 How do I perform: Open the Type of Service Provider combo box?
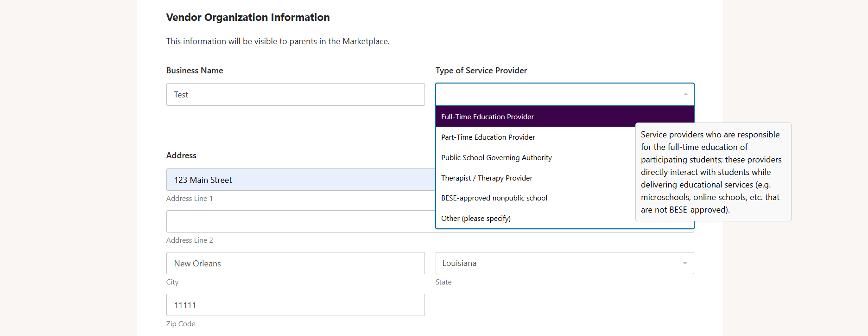pos(564,94)
